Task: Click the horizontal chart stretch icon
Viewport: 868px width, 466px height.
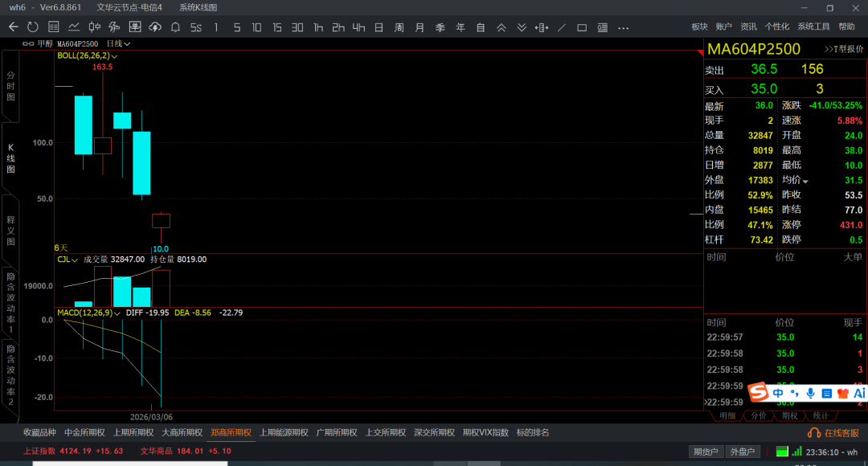Action: (x=542, y=27)
